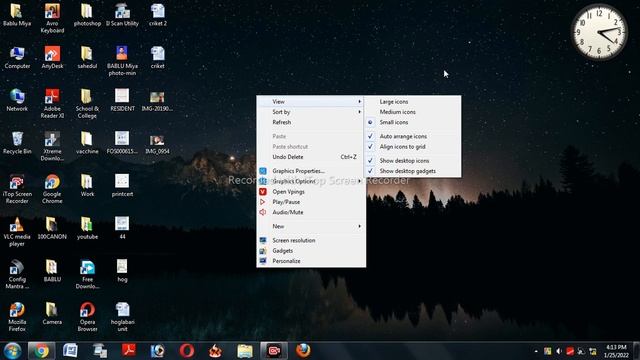Select the hoglabari unit file
This screenshot has width=640, height=360.
tap(122, 317)
